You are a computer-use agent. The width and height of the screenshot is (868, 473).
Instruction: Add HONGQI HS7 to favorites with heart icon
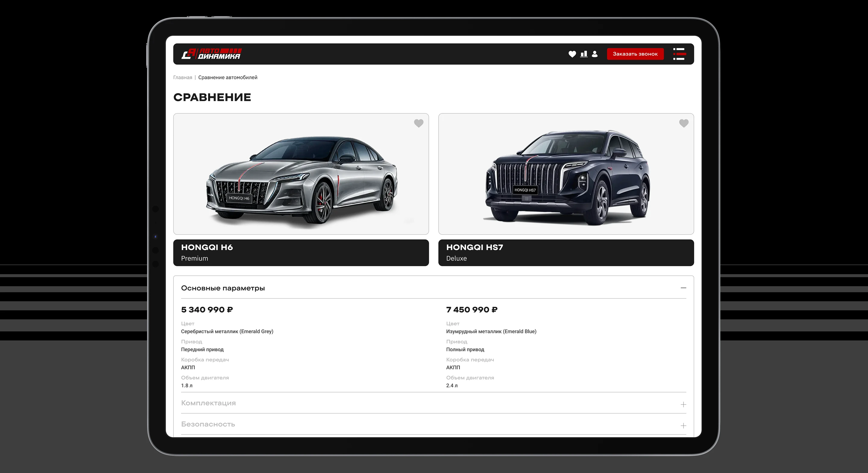[x=684, y=124]
